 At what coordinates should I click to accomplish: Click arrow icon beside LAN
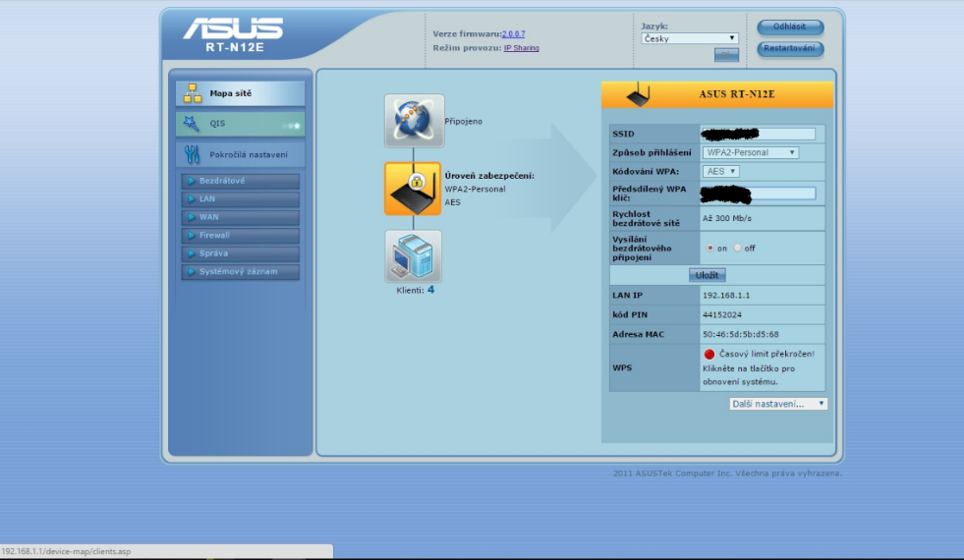point(192,198)
